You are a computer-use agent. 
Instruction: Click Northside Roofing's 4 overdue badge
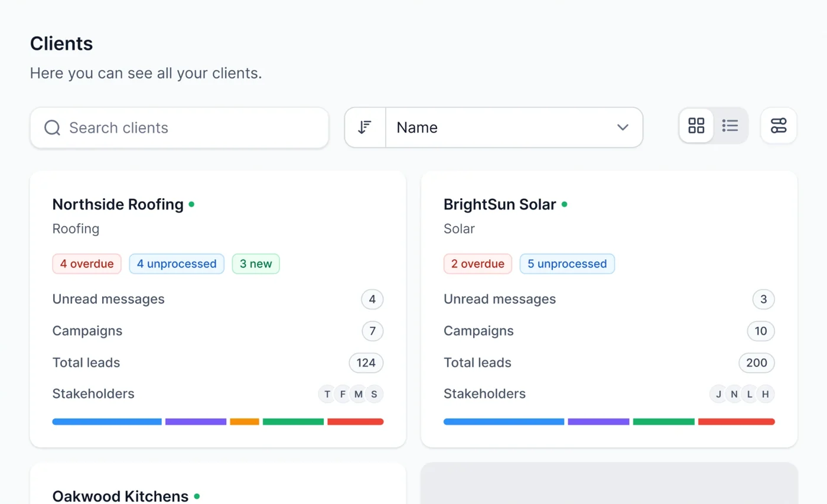point(87,264)
